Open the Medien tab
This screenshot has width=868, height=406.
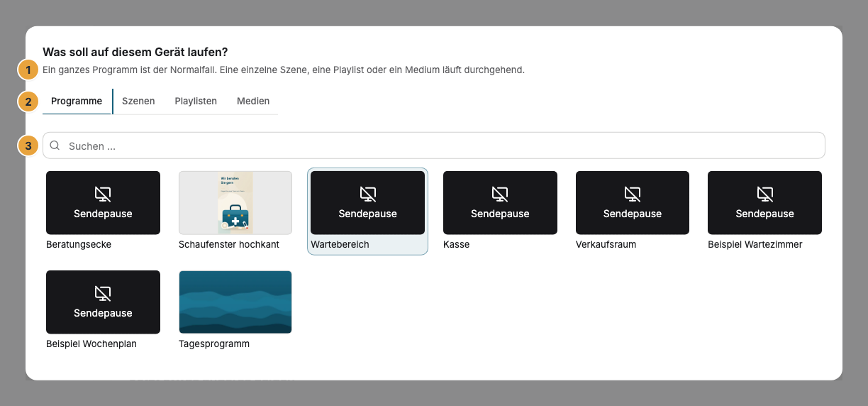click(x=253, y=101)
